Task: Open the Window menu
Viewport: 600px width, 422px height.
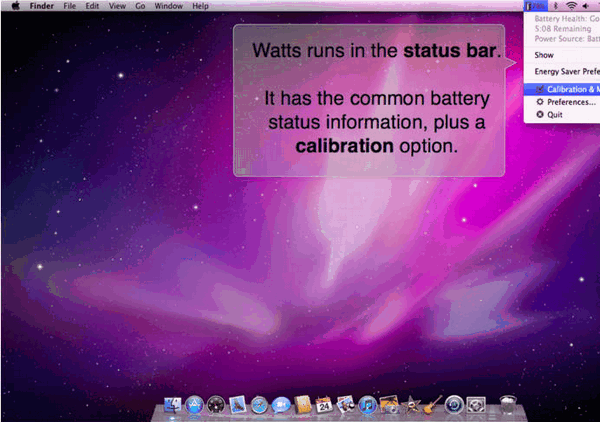Action: tap(168, 6)
